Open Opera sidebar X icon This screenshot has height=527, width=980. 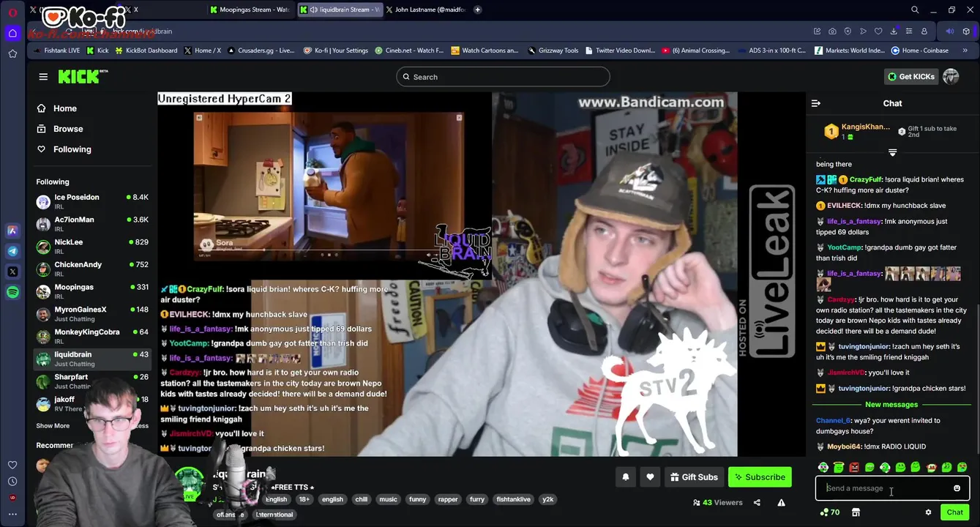click(x=12, y=272)
